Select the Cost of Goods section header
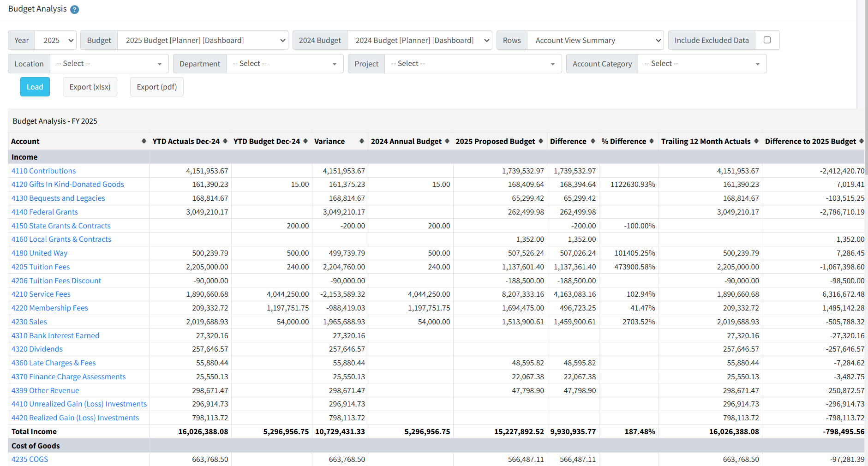Screen dimensions: 868x466 point(36,446)
